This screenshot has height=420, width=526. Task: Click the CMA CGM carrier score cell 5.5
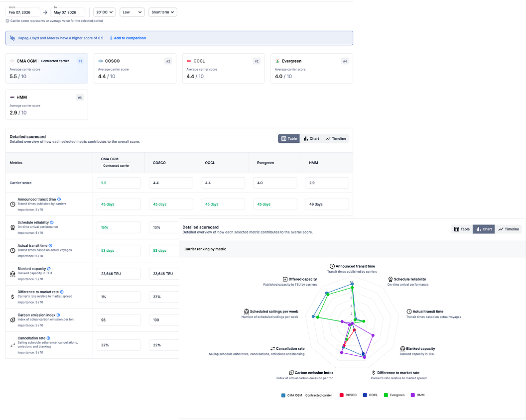119,183
